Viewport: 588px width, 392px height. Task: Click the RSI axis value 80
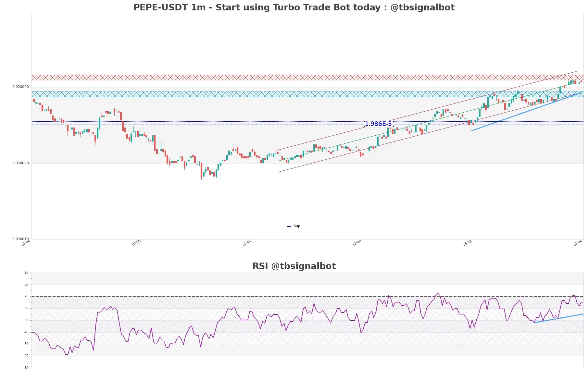pos(26,284)
